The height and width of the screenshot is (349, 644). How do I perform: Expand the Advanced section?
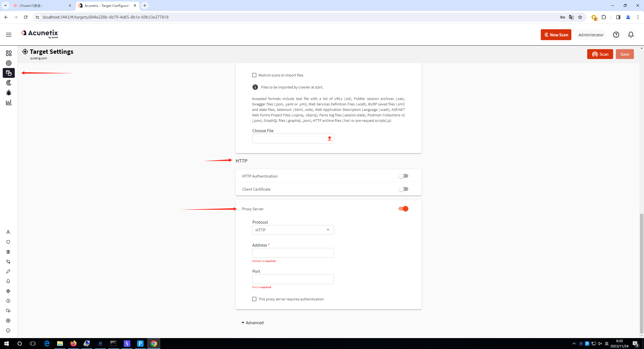(x=252, y=323)
